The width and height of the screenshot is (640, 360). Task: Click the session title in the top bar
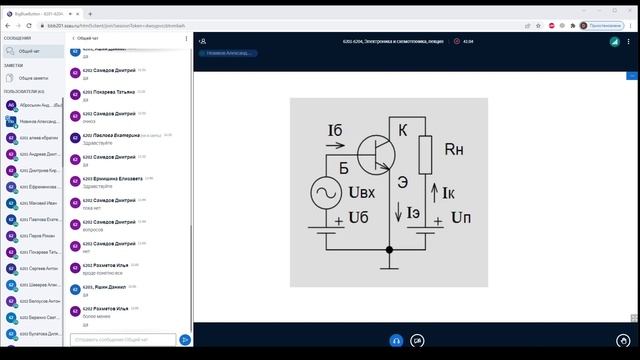[393, 41]
